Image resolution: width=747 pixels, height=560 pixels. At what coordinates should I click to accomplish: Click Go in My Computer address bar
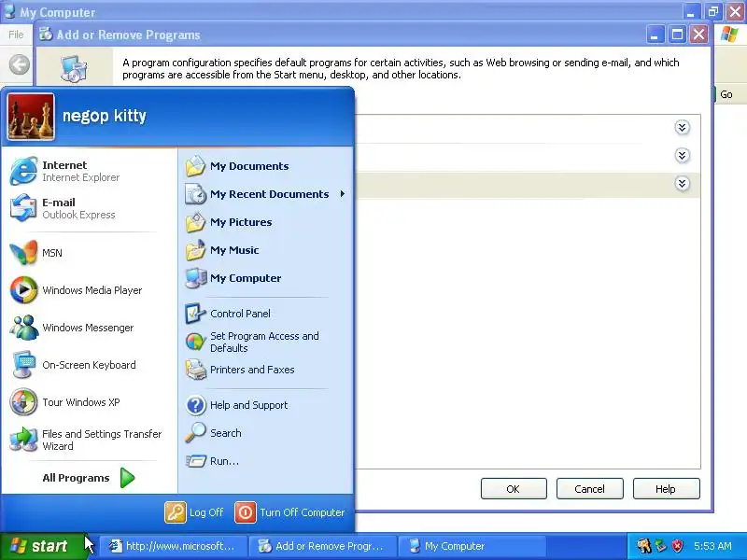[x=726, y=94]
